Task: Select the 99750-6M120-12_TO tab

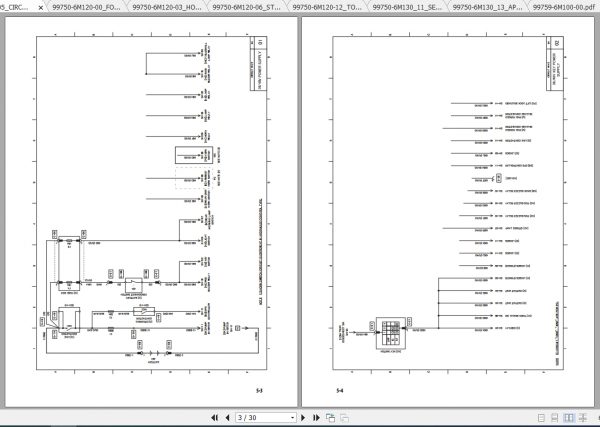Action: pyautogui.click(x=327, y=7)
